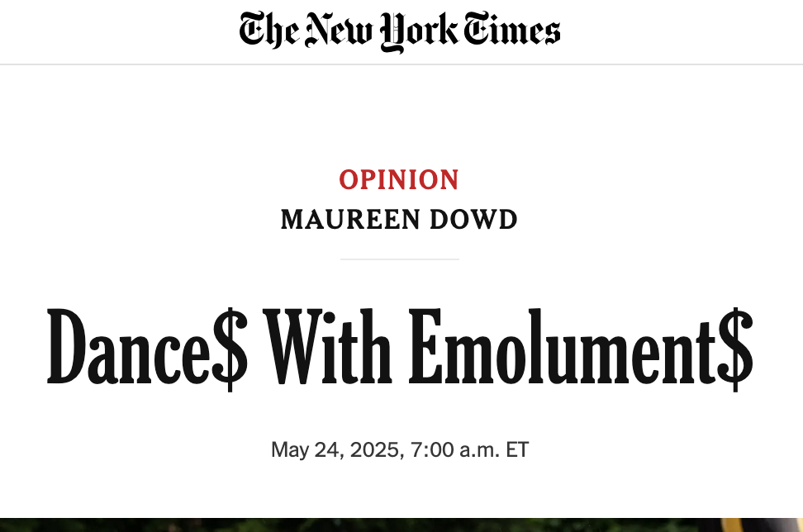This screenshot has height=532, width=803.
Task: Click the "7:00 a.m. ET" time text
Action: tap(469, 450)
